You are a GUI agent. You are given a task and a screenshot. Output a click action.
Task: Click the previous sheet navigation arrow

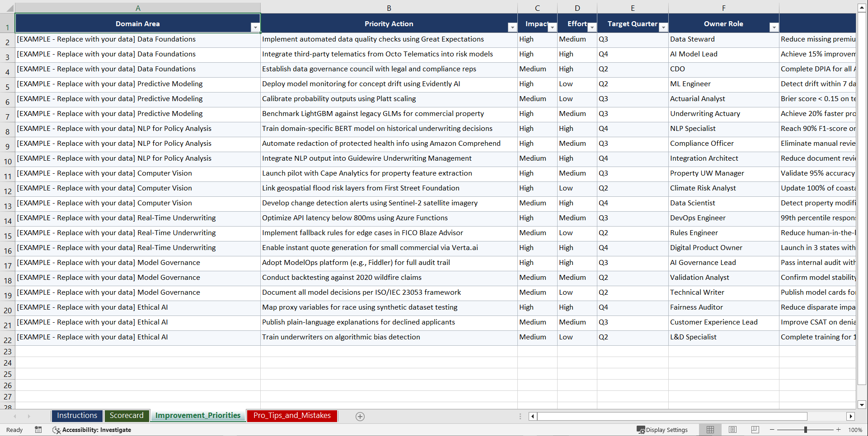pos(16,416)
